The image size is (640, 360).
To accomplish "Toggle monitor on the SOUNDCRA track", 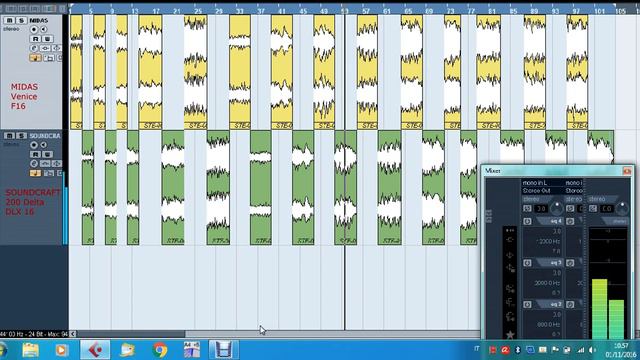I will (43, 145).
